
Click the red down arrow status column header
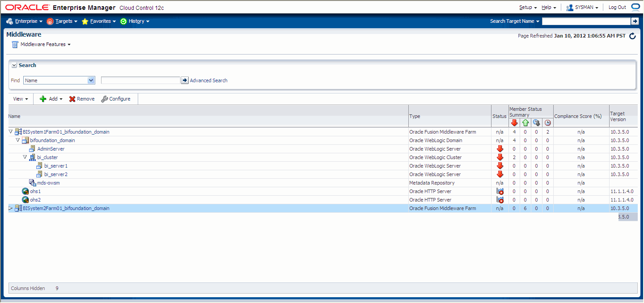coord(514,122)
